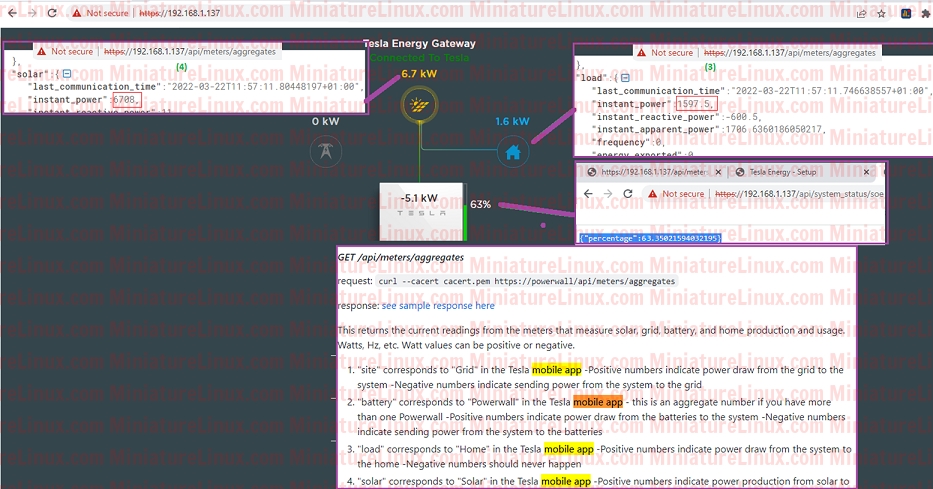This screenshot has height=489, width=933.
Task: Reload the main 192.168.1.137 page
Action: click(x=52, y=12)
